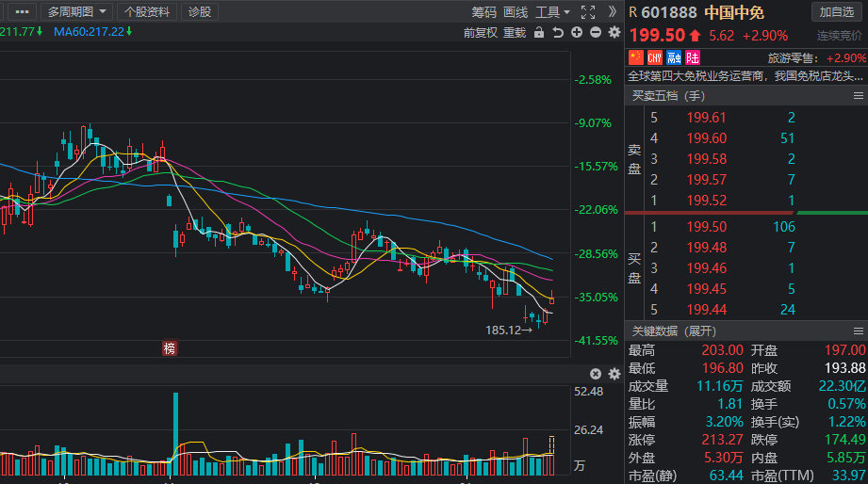
Task: Zoom in with the plus circle icon
Action: [577, 33]
